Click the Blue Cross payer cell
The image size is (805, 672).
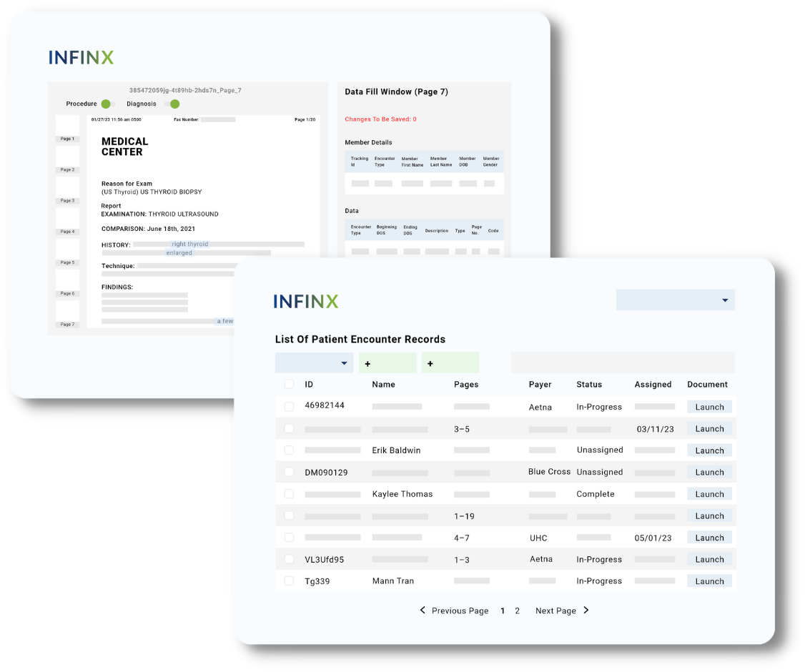coord(549,471)
